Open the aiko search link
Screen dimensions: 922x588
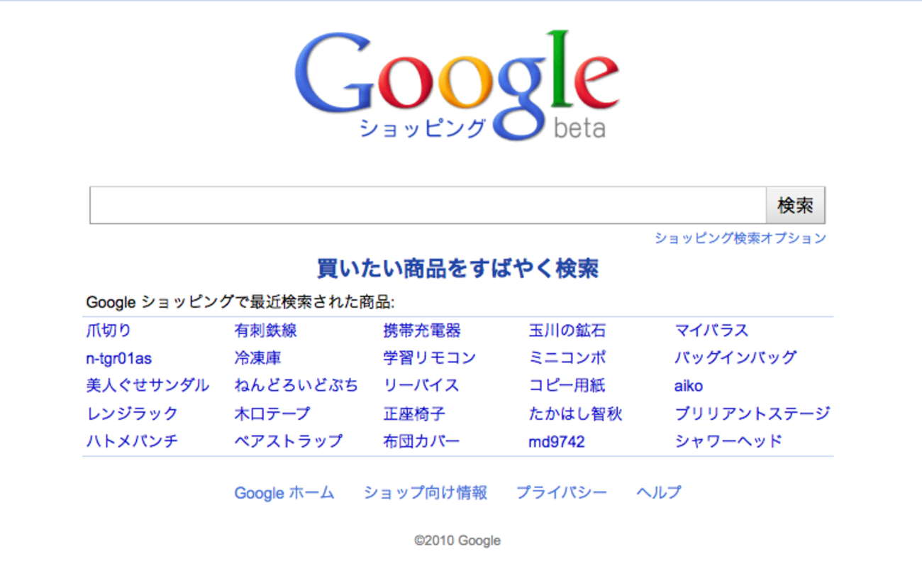click(689, 387)
